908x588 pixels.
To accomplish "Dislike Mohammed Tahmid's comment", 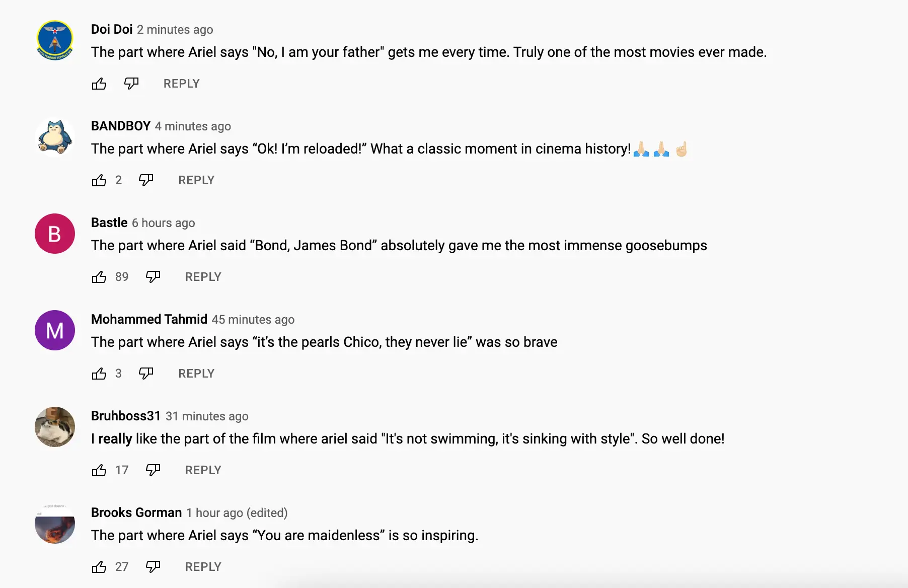I will click(x=146, y=374).
